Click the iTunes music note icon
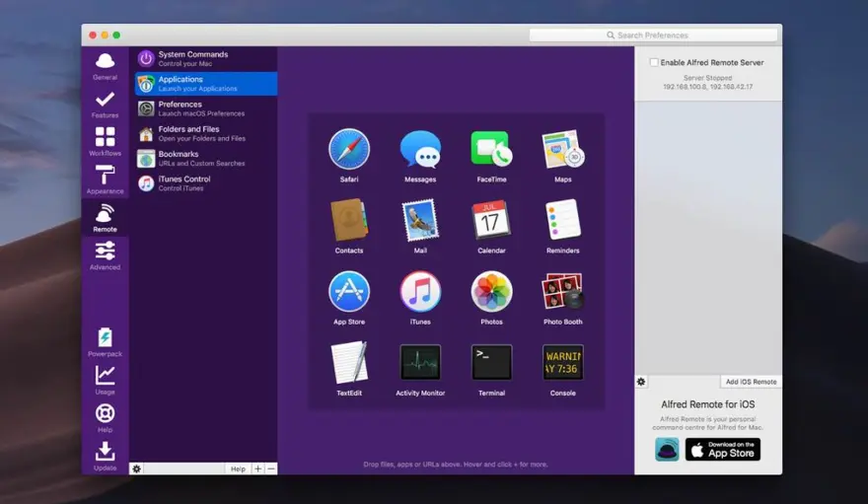The image size is (868, 504). [420, 291]
